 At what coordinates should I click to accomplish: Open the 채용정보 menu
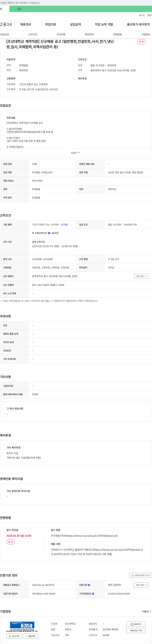click(x=26, y=24)
